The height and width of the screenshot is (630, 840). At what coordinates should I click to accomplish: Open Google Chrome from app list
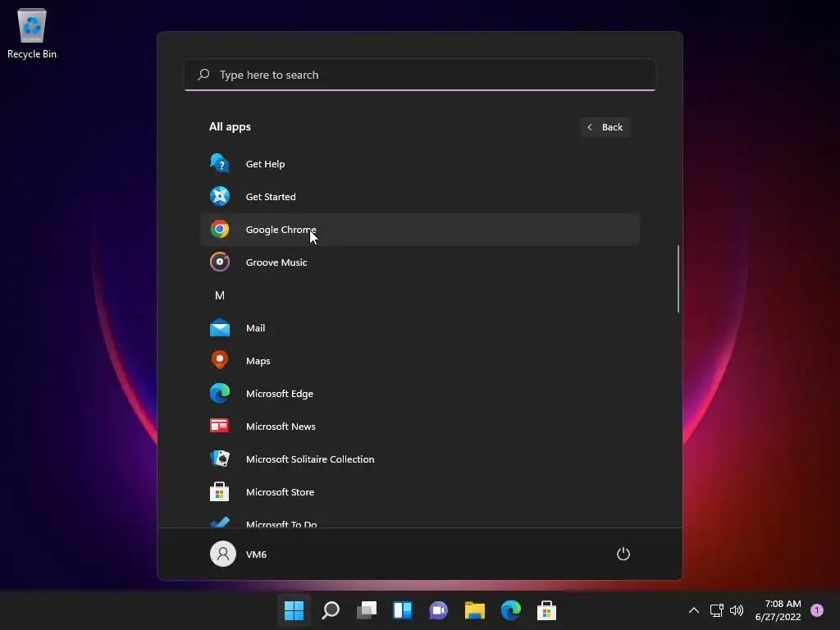(420, 230)
